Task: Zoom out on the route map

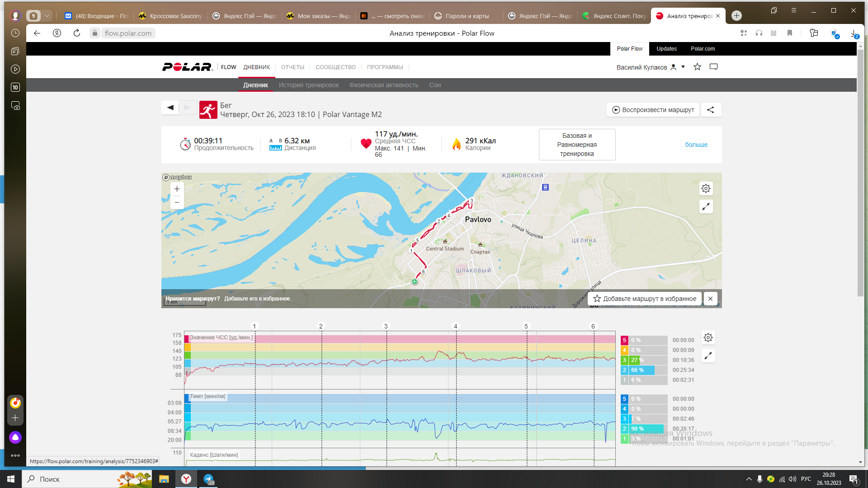Action: [177, 202]
